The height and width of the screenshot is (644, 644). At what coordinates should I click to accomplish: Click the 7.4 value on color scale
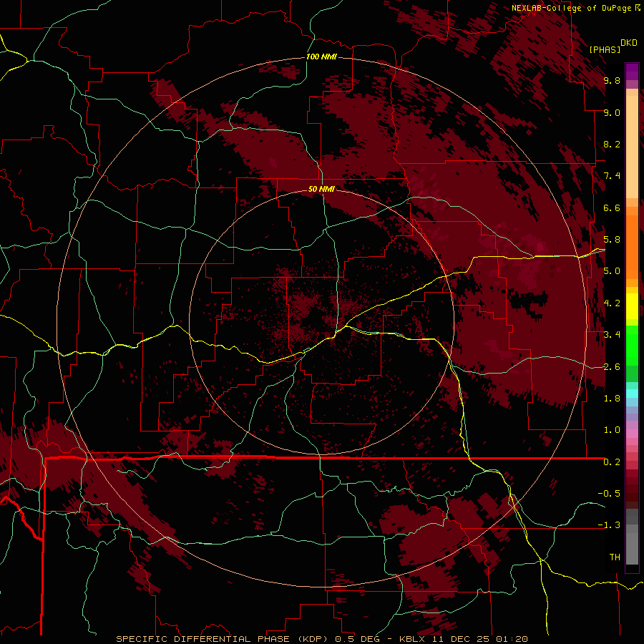(612, 176)
